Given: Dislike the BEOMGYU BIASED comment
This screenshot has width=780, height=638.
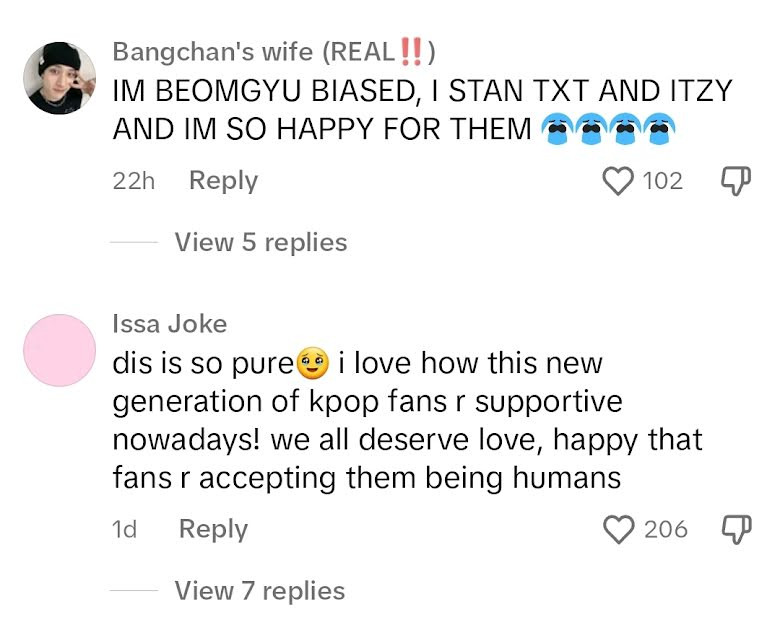Looking at the screenshot, I should point(735,181).
